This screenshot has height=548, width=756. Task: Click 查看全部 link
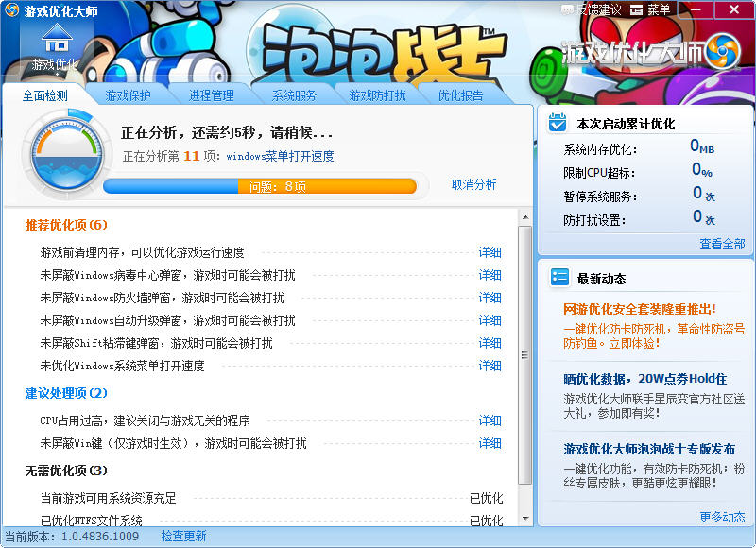tap(722, 245)
